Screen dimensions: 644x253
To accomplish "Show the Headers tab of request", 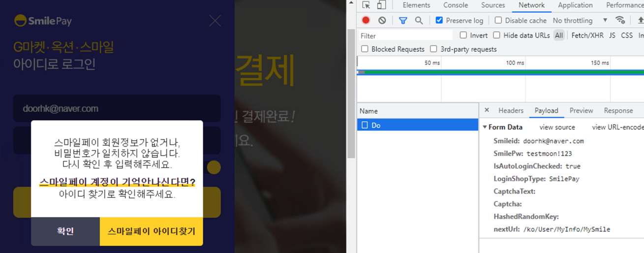I will [x=511, y=110].
